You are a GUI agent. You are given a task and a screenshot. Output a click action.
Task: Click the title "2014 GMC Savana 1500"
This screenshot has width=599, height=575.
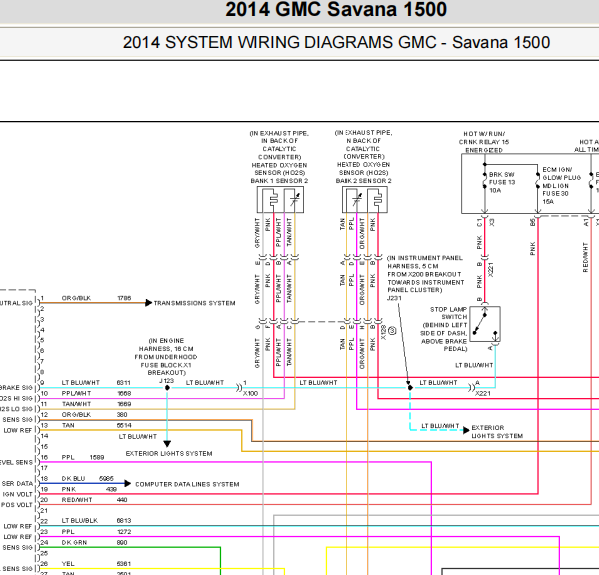(x=336, y=9)
